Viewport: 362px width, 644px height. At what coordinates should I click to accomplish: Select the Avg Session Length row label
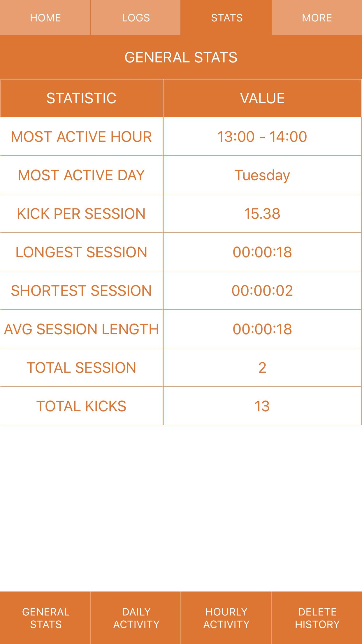(x=81, y=329)
